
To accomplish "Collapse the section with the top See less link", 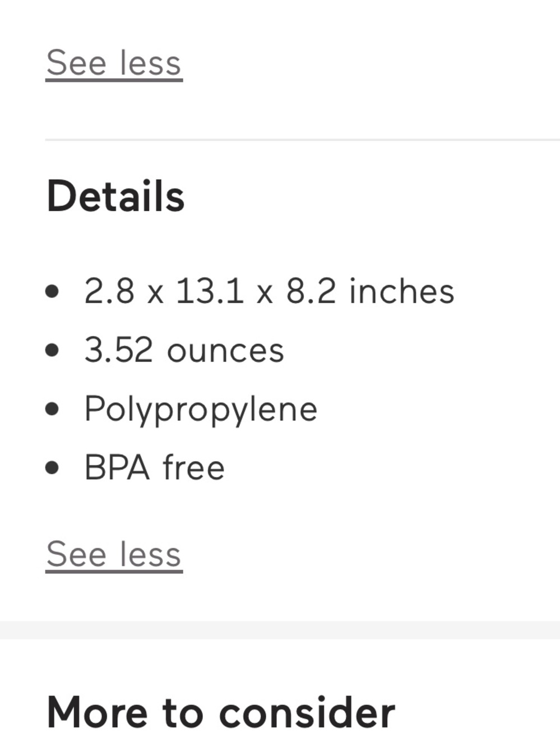I will [114, 63].
